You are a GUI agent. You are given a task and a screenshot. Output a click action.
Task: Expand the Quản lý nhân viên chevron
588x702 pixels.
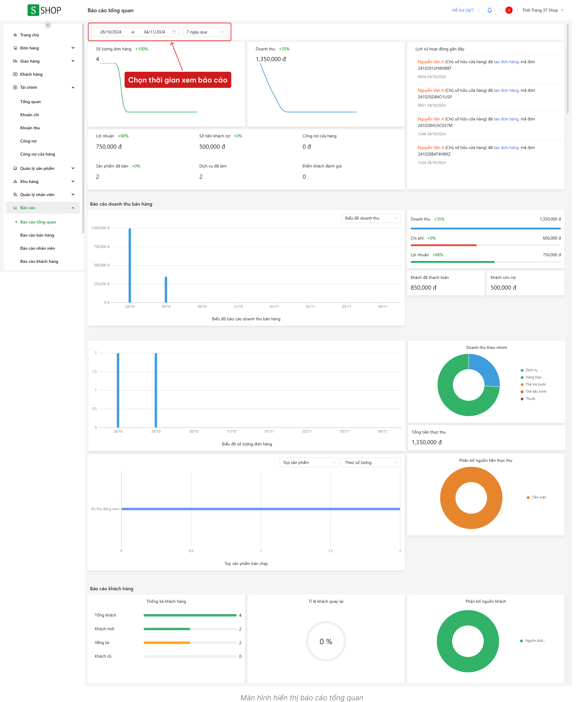pyautogui.click(x=73, y=195)
